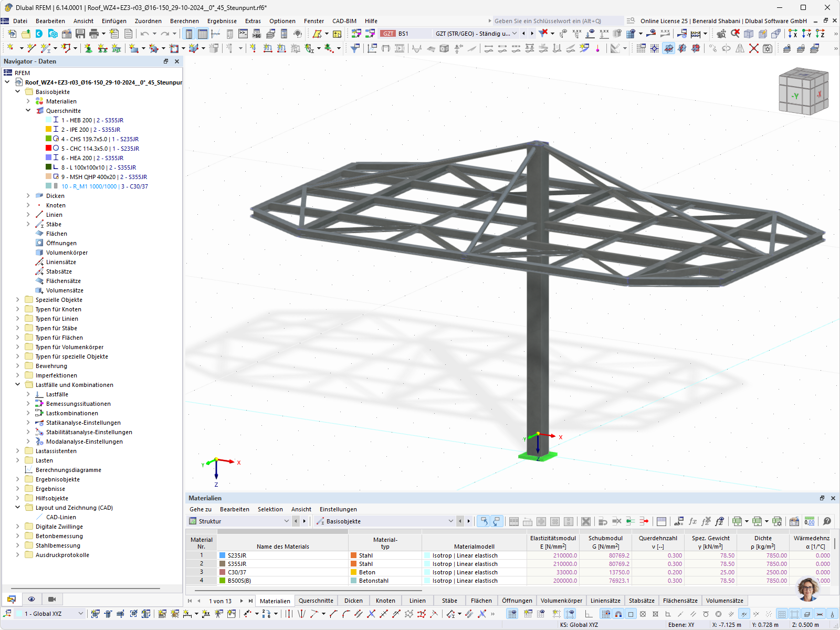The width and height of the screenshot is (840, 630).
Task: Click the camera icon at navigator bottom
Action: point(52,599)
